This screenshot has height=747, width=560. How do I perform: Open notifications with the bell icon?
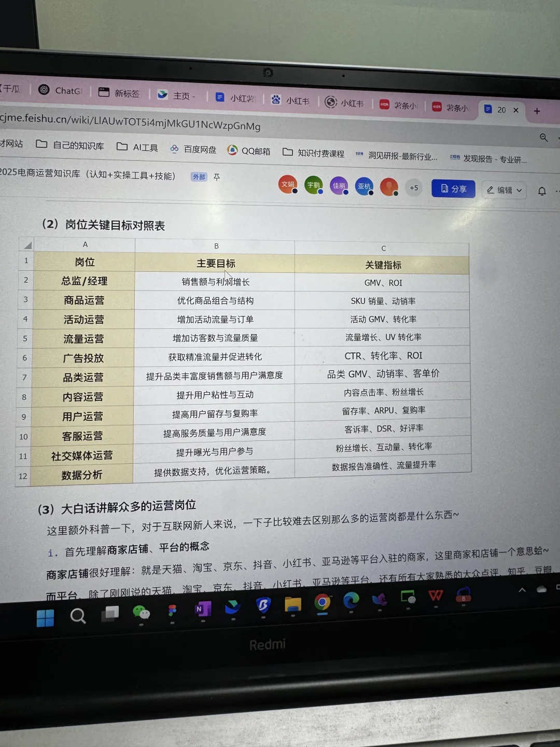(x=542, y=191)
